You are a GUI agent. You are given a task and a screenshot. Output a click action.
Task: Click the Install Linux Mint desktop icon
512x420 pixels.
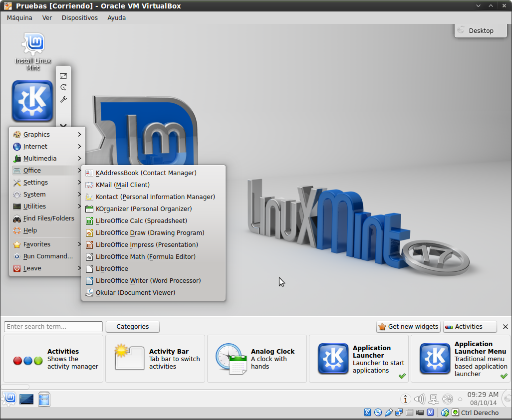pos(33,51)
